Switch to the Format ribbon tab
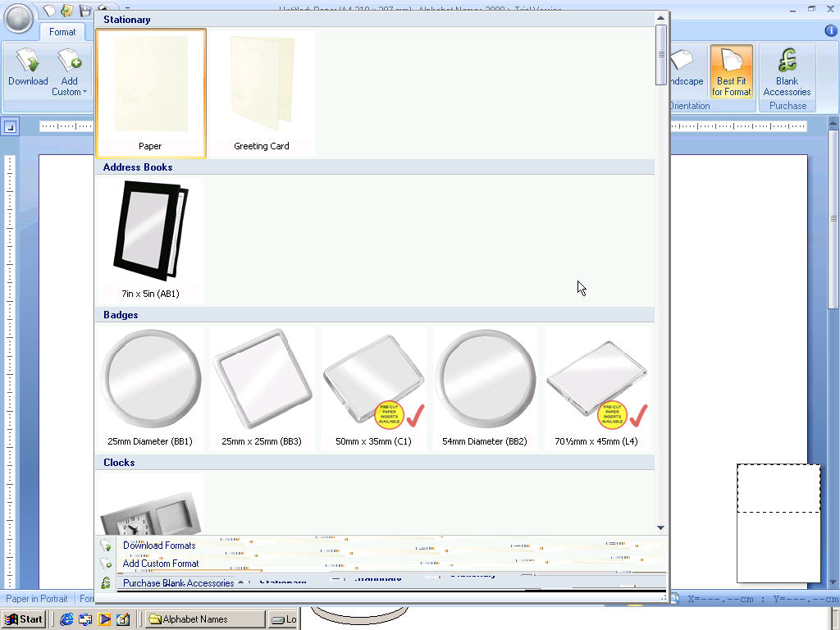 (62, 32)
